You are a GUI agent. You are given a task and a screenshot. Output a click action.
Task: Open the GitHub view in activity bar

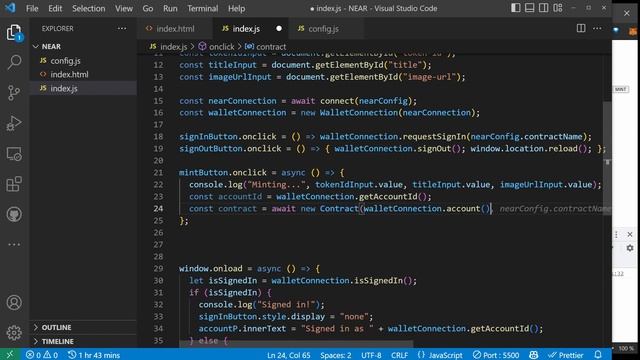[x=14, y=214]
